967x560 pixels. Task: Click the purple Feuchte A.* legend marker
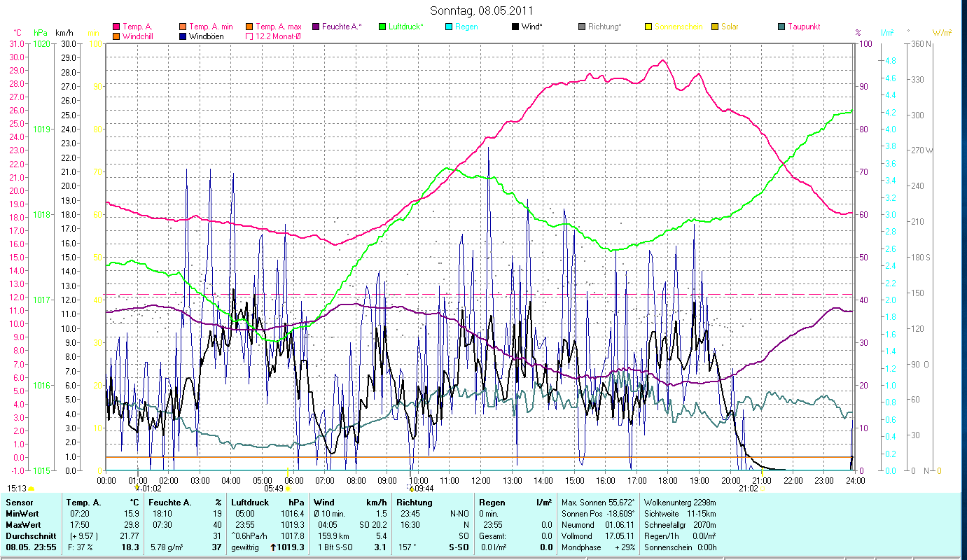pyautogui.click(x=316, y=27)
